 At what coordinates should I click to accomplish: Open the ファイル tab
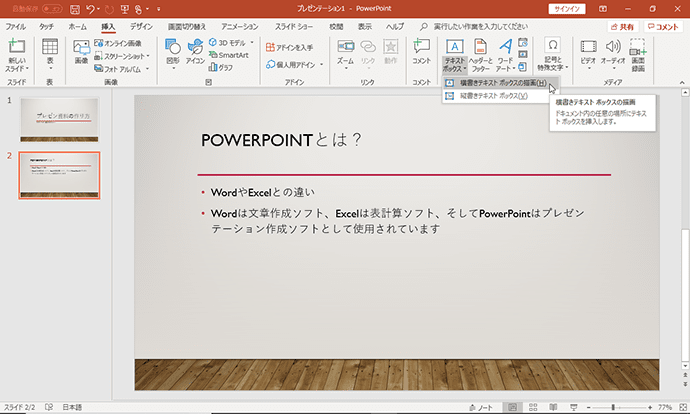pyautogui.click(x=16, y=26)
